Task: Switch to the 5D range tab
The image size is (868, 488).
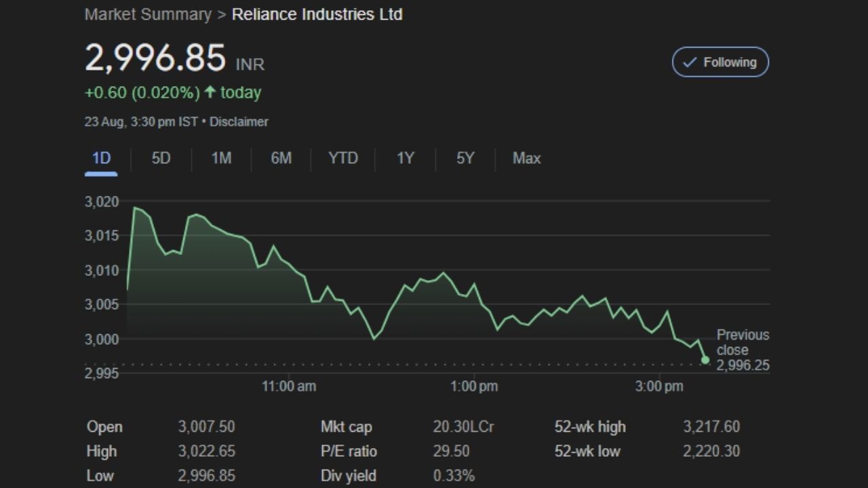Action: 161,159
